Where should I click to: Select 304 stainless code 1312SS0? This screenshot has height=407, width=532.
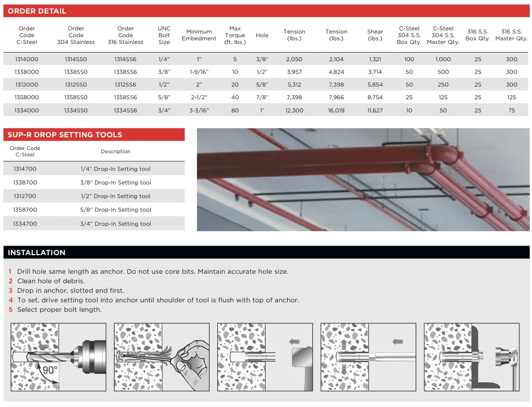(x=76, y=85)
